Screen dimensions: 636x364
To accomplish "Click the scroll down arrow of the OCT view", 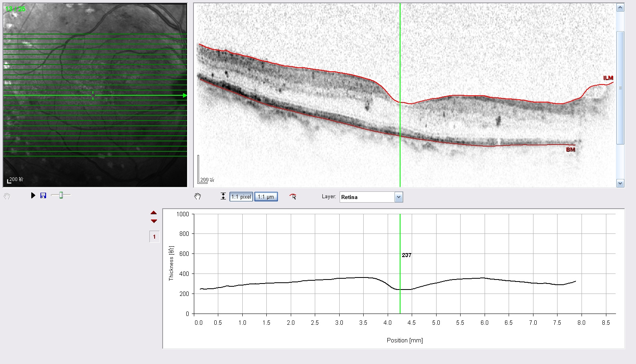I will [x=620, y=183].
